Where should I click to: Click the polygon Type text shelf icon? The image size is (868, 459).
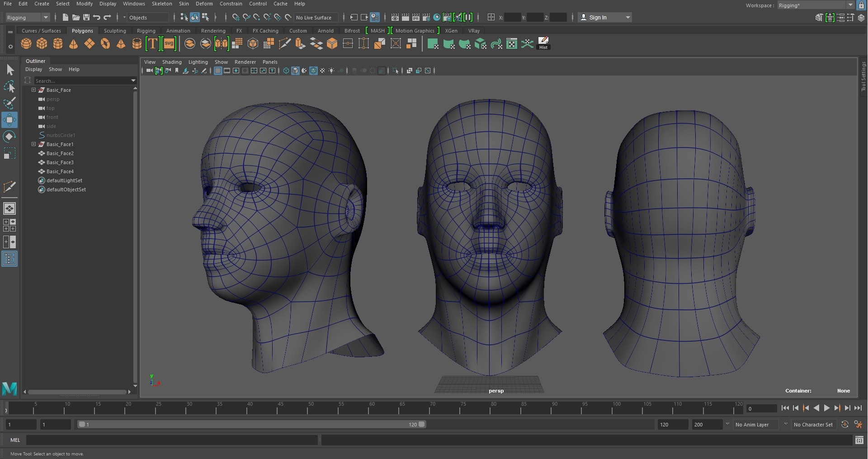click(x=153, y=44)
